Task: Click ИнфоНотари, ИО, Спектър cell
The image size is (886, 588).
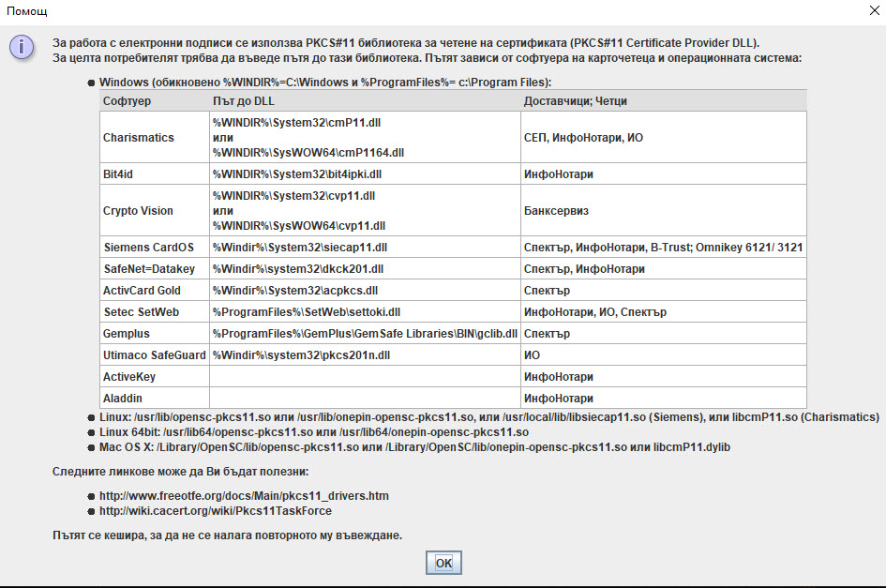Action: [x=664, y=311]
